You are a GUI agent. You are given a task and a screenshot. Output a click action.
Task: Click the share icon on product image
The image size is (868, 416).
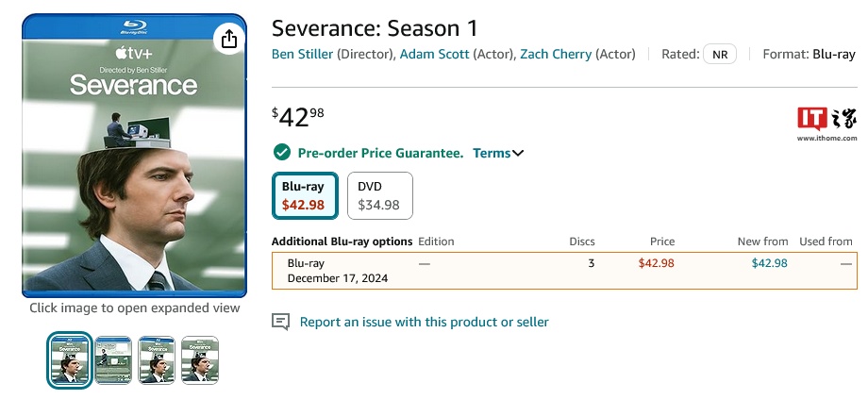point(228,39)
